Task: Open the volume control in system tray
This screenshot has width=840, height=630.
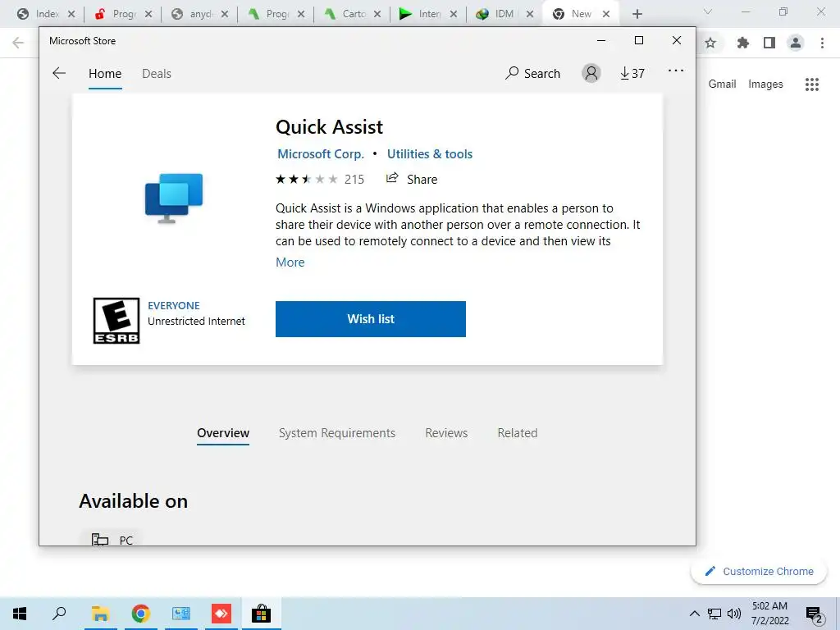Action: [x=734, y=614]
